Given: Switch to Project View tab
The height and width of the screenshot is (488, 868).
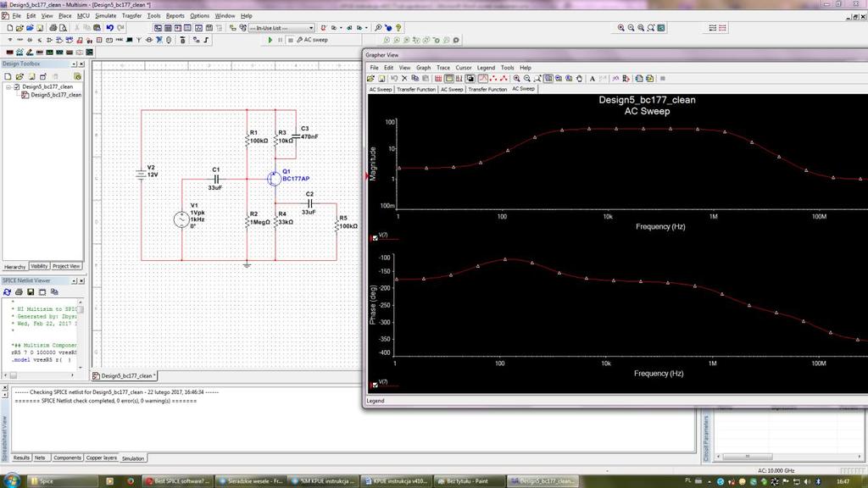Looking at the screenshot, I should [66, 266].
